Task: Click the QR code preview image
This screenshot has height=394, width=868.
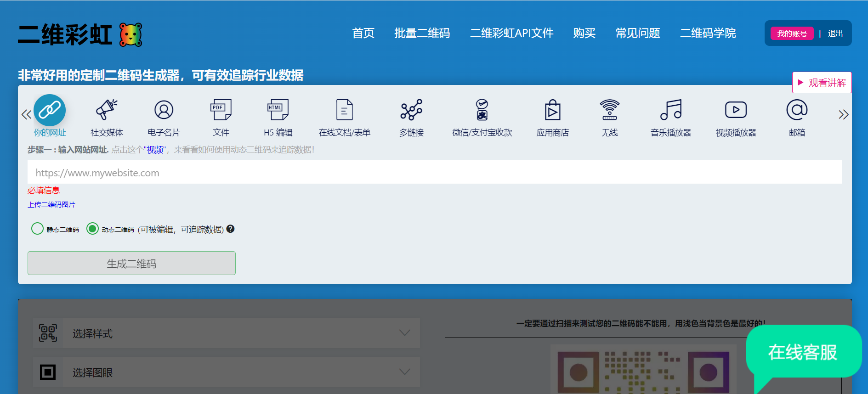Action: tap(643, 370)
